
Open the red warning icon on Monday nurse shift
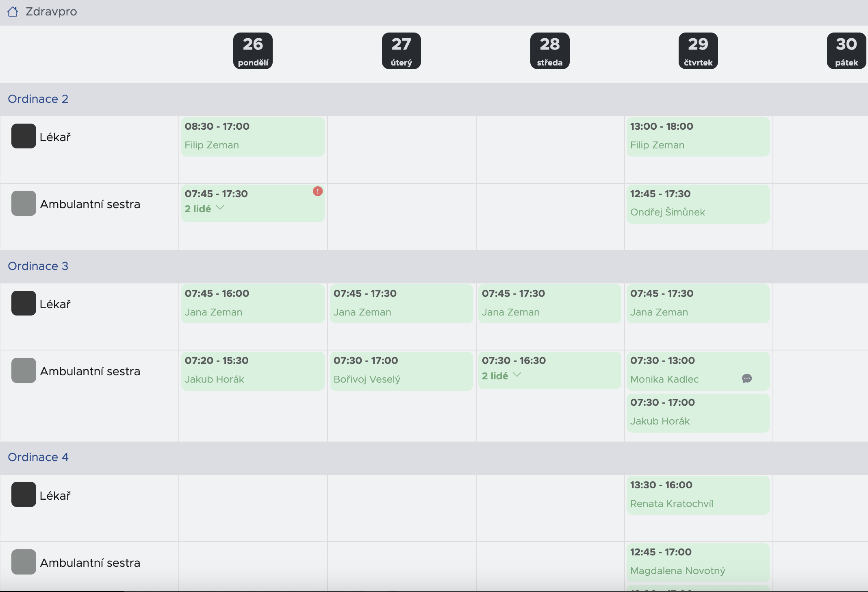pyautogui.click(x=318, y=191)
